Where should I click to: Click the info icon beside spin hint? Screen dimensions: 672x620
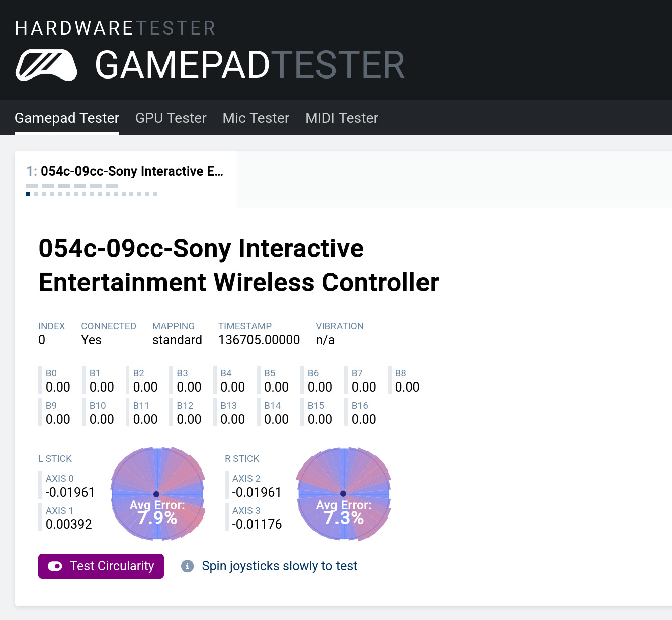click(187, 566)
